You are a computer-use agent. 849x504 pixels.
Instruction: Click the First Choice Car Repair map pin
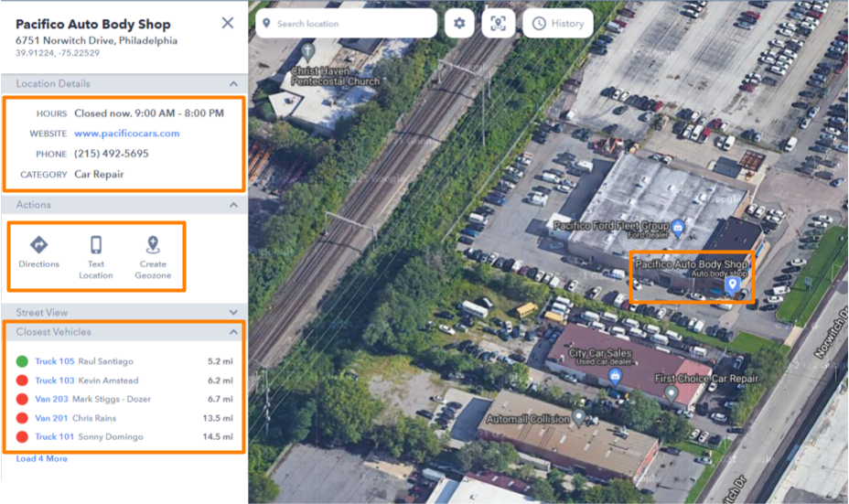pos(671,394)
